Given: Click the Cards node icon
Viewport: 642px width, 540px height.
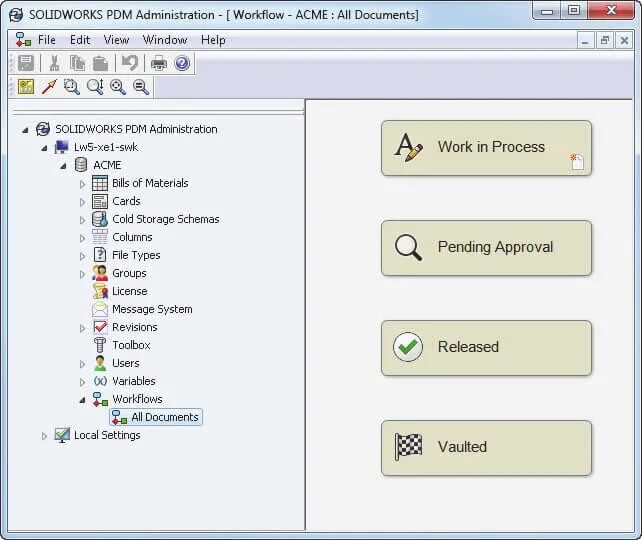Looking at the screenshot, I should coord(100,201).
